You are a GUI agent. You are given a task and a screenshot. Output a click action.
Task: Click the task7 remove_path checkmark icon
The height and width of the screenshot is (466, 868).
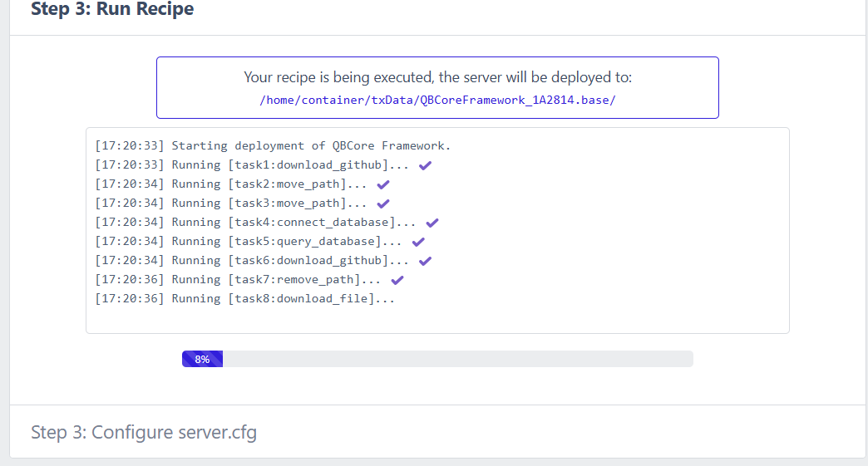[397, 280]
